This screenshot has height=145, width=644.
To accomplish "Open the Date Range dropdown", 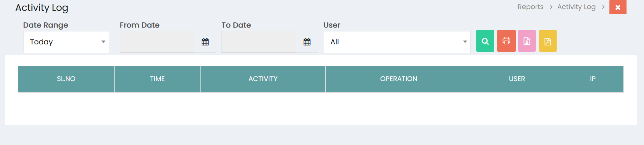I will click(x=66, y=42).
